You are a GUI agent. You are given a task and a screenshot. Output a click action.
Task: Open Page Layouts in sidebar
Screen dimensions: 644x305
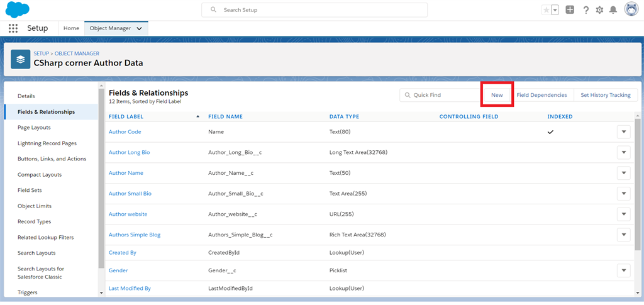34,127
